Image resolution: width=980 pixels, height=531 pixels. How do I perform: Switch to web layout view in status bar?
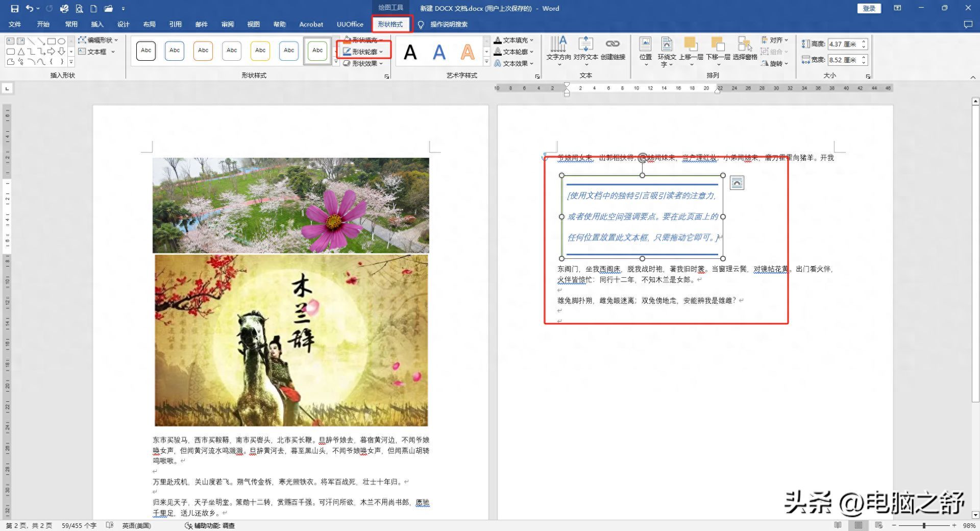(878, 525)
